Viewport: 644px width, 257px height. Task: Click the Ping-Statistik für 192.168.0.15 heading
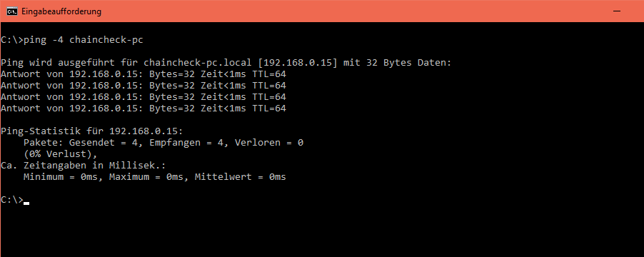91,131
